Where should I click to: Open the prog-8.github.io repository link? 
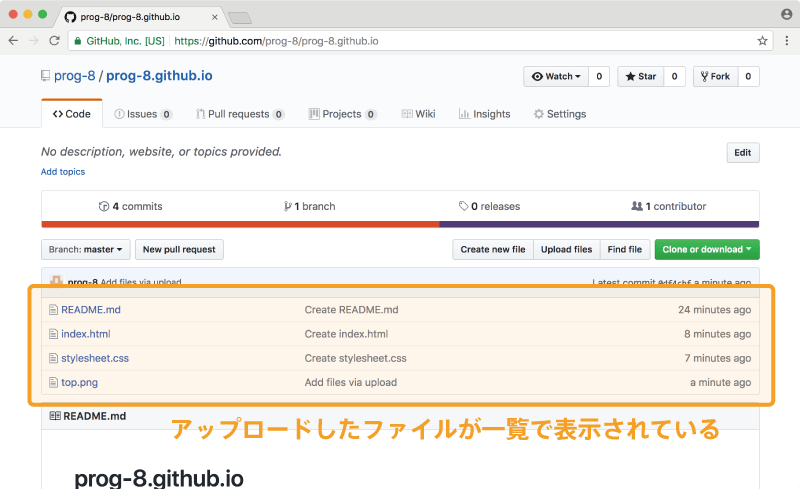[x=159, y=76]
